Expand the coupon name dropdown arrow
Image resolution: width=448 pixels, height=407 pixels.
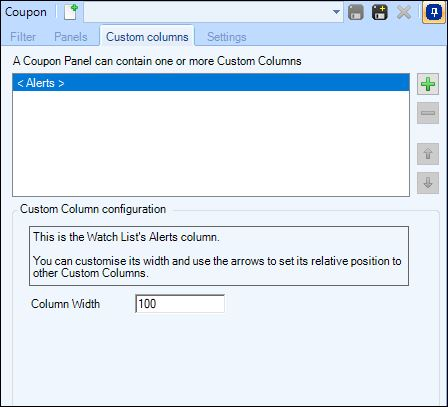point(336,12)
